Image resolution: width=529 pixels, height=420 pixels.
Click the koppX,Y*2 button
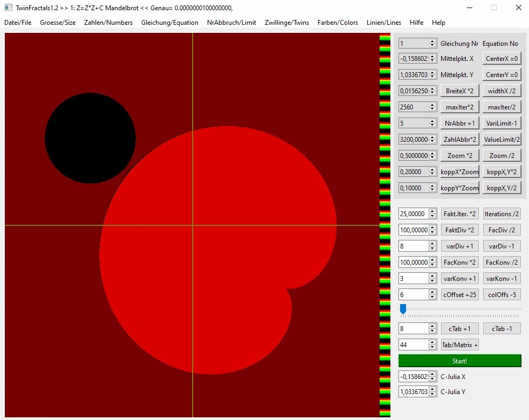(x=501, y=172)
